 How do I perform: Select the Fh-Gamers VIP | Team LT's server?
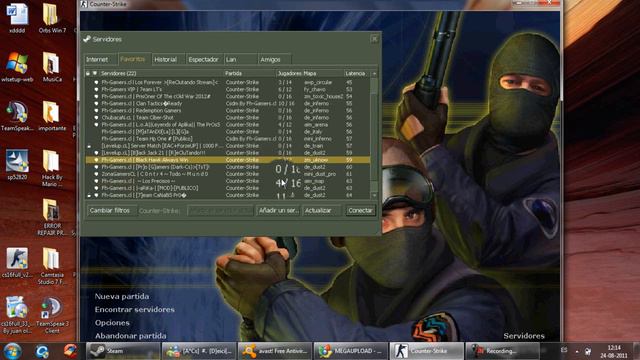[228, 89]
